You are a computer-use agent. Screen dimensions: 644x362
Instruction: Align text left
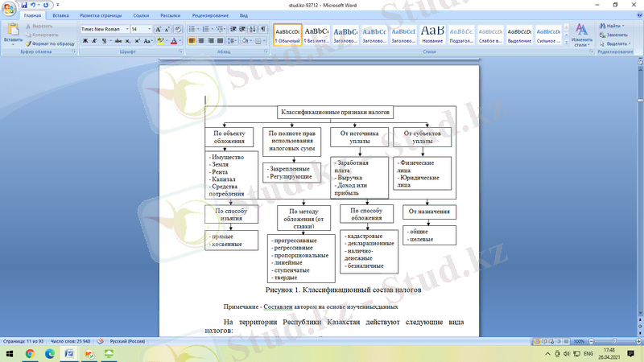point(192,41)
